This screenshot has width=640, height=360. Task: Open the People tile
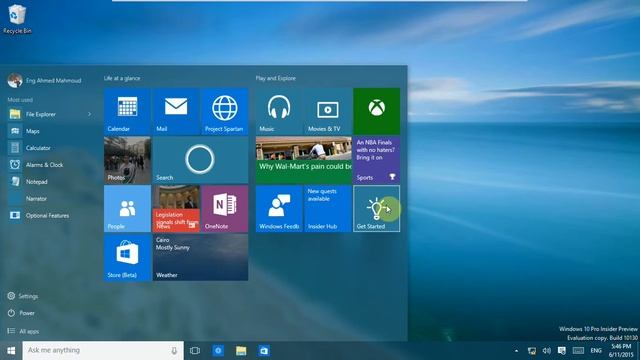pyautogui.click(x=127, y=209)
